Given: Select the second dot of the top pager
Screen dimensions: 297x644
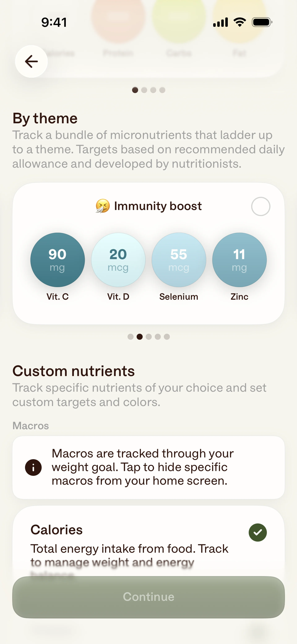Looking at the screenshot, I should click(x=144, y=90).
